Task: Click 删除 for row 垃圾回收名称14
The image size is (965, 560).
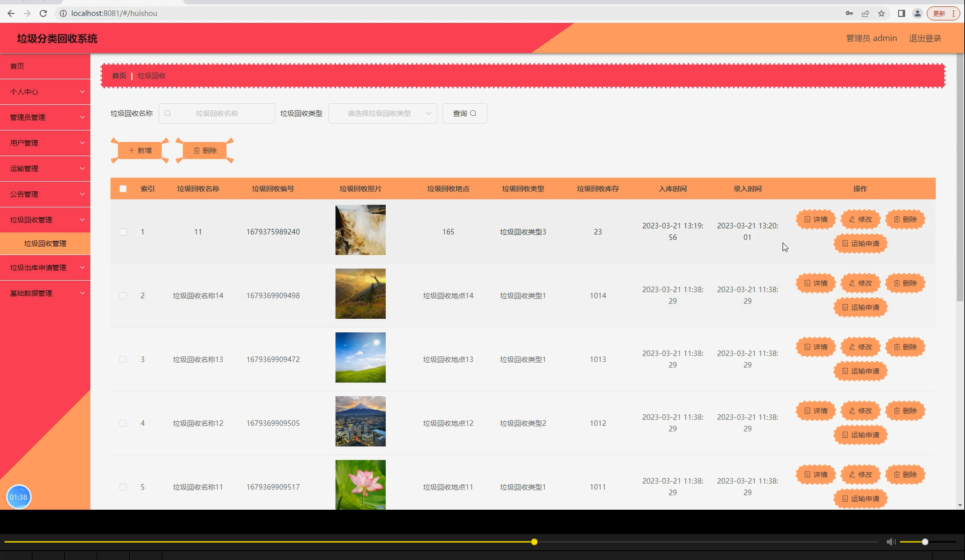Action: 905,283
